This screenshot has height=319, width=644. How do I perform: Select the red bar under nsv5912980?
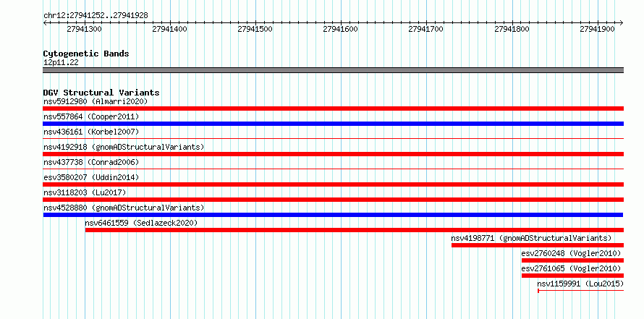pos(333,109)
